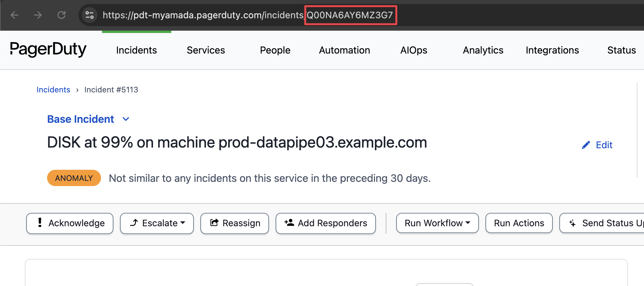Open the Incidents navigation tab
The image size is (644, 286).
(137, 50)
